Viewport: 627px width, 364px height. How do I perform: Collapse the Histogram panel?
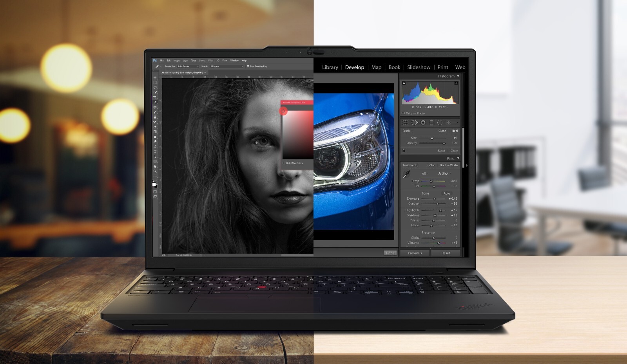point(458,76)
